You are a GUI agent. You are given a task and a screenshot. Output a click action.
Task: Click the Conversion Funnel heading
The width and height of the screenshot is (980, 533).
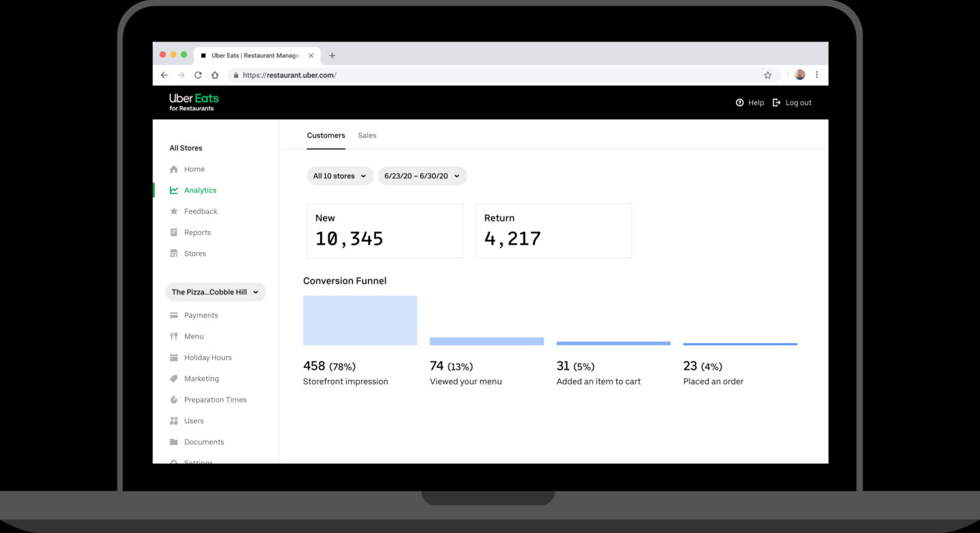click(x=345, y=281)
